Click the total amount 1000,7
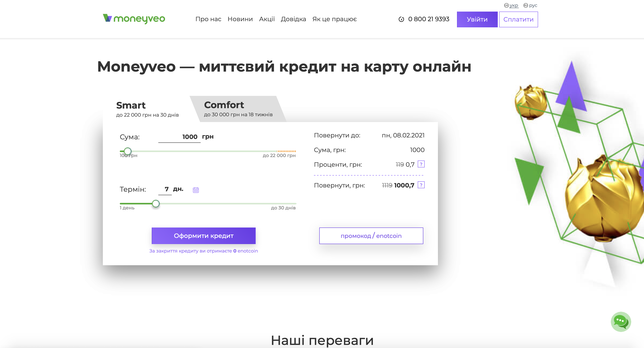This screenshot has width=644, height=348. 404,185
